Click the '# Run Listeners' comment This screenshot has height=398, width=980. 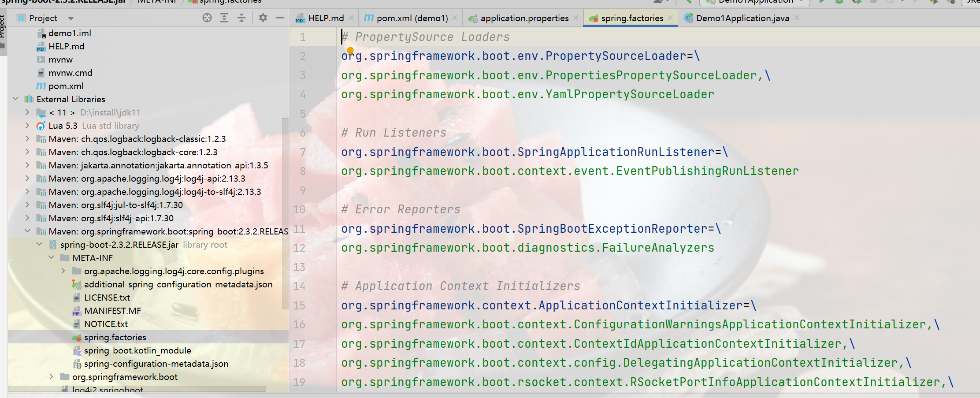(x=393, y=133)
